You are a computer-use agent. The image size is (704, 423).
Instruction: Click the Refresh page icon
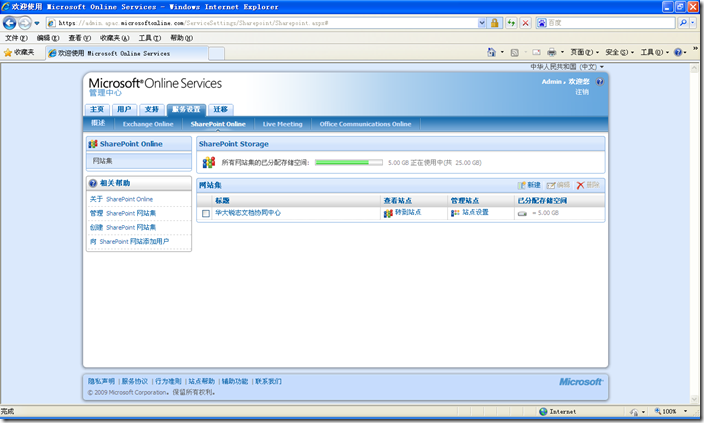click(511, 22)
